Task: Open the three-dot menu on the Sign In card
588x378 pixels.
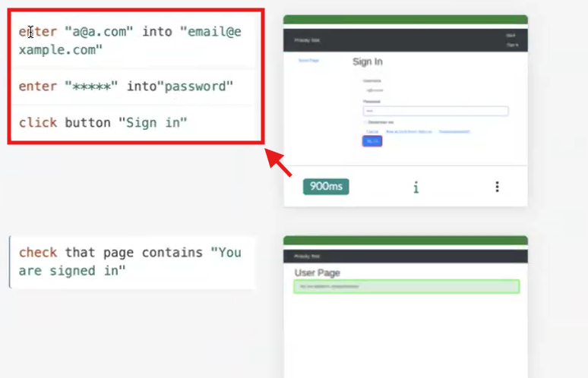Action: coord(497,187)
